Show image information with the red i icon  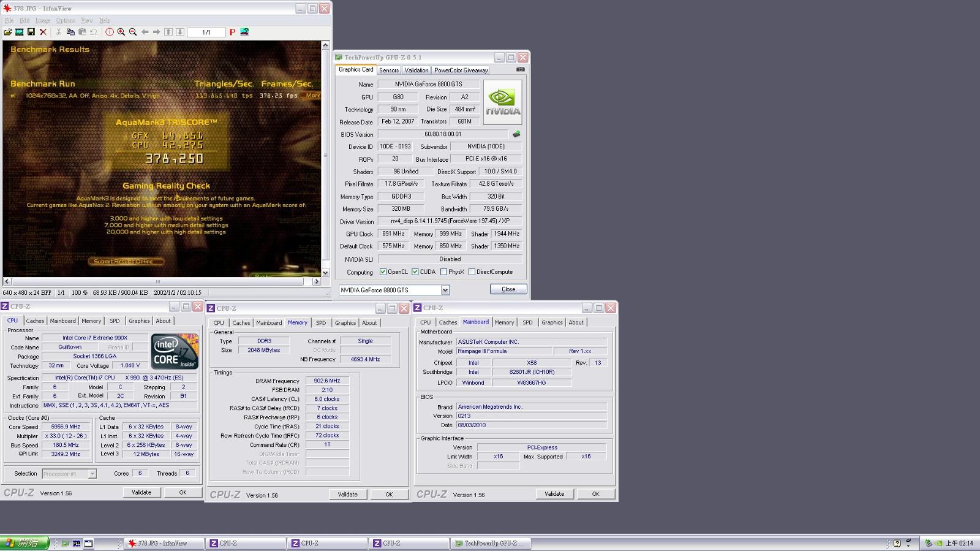(110, 32)
